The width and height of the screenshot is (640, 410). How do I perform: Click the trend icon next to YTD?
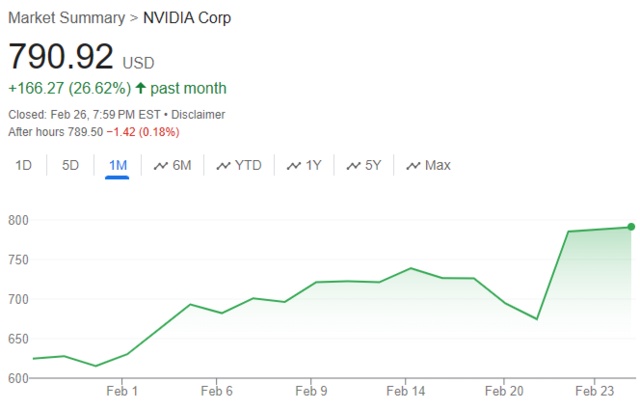(223, 165)
